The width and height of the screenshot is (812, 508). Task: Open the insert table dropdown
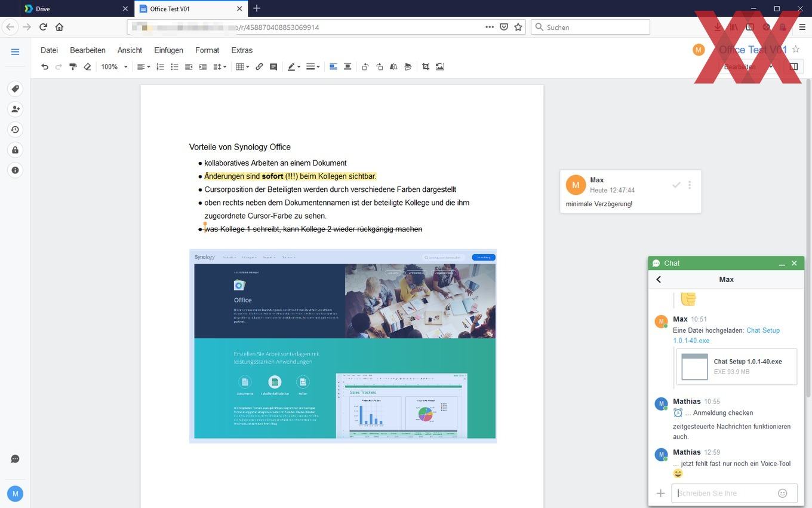[x=242, y=67]
